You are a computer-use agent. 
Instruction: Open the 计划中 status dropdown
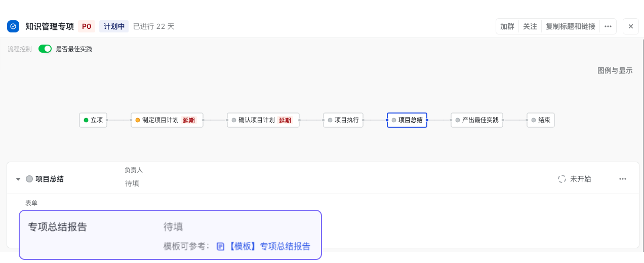point(114,26)
